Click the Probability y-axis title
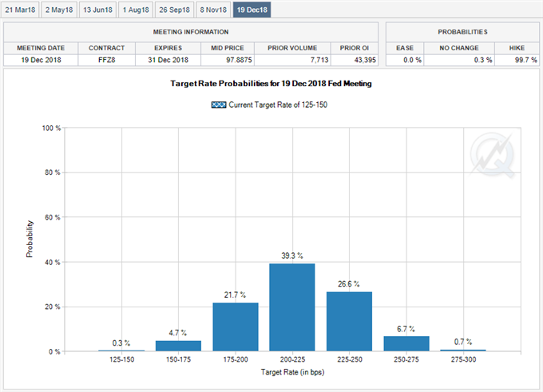This screenshot has height=392, width=543. [x=30, y=239]
